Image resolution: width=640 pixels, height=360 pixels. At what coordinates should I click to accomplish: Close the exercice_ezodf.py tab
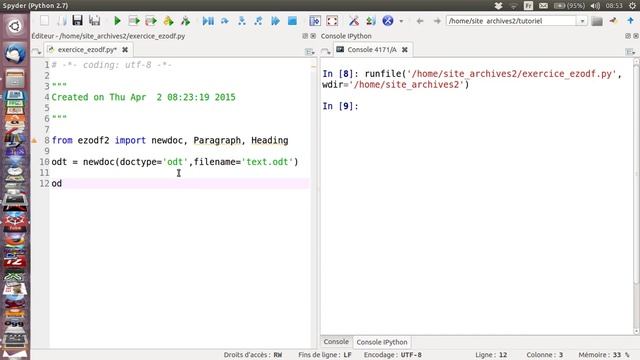[125, 49]
